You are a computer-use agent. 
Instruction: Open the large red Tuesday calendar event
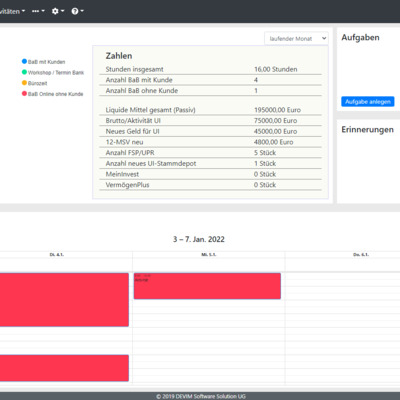point(64,300)
